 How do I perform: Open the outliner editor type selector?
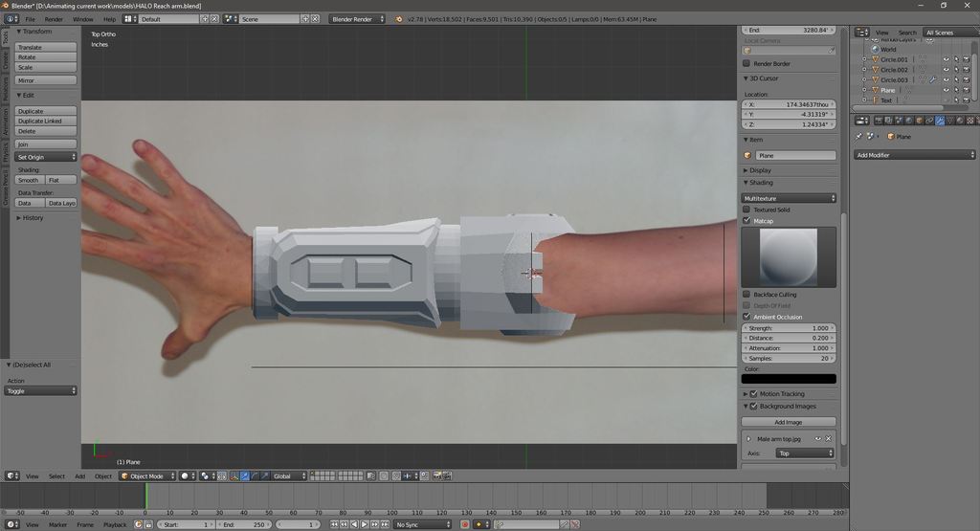click(x=862, y=33)
